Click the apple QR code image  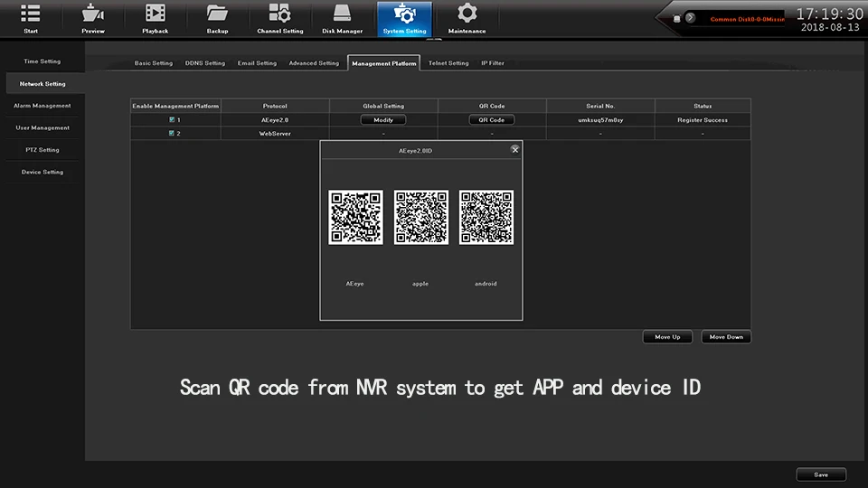[x=421, y=217]
